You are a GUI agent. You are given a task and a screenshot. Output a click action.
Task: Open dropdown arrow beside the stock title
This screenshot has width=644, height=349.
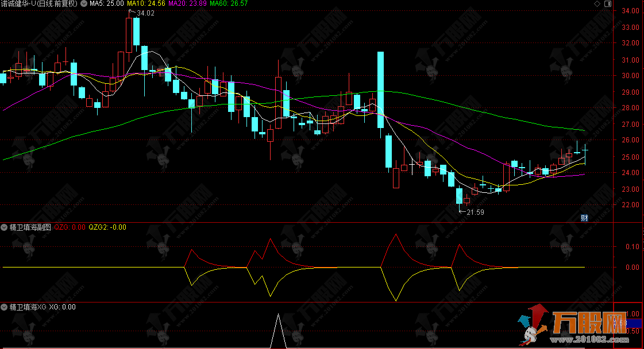coord(84,3)
